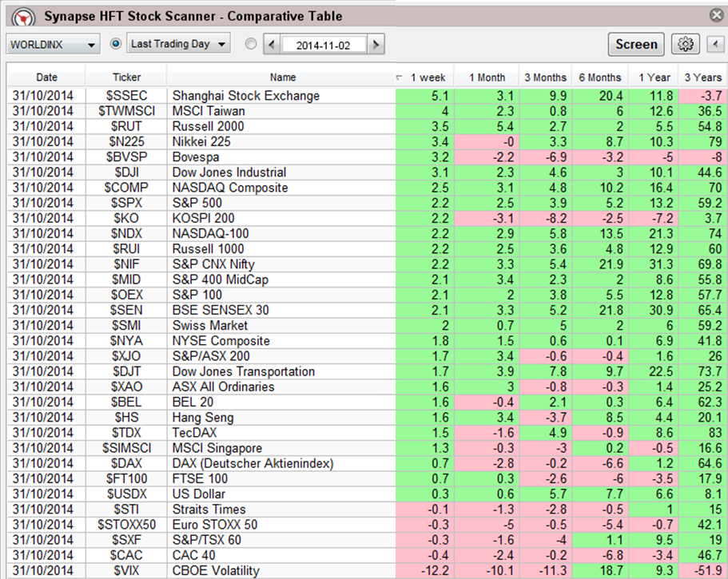Close the Comparative Table panel
728x579 pixels.
click(x=716, y=15)
